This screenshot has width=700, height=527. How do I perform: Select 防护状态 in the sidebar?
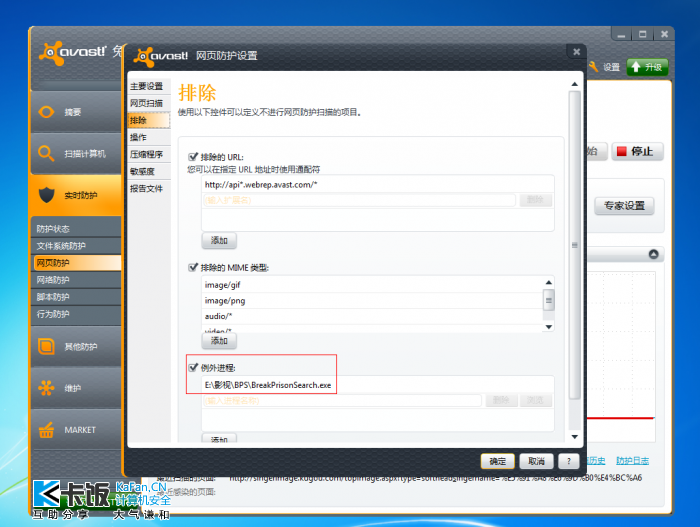76,229
